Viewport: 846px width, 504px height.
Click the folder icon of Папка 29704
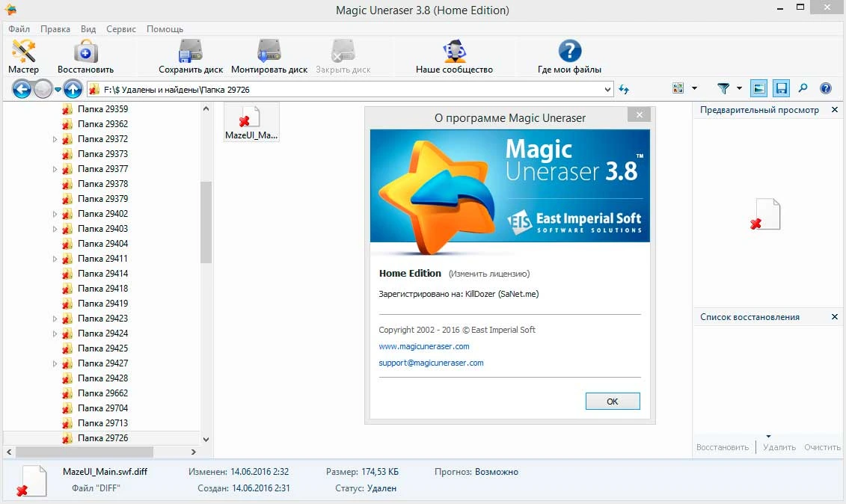click(67, 408)
